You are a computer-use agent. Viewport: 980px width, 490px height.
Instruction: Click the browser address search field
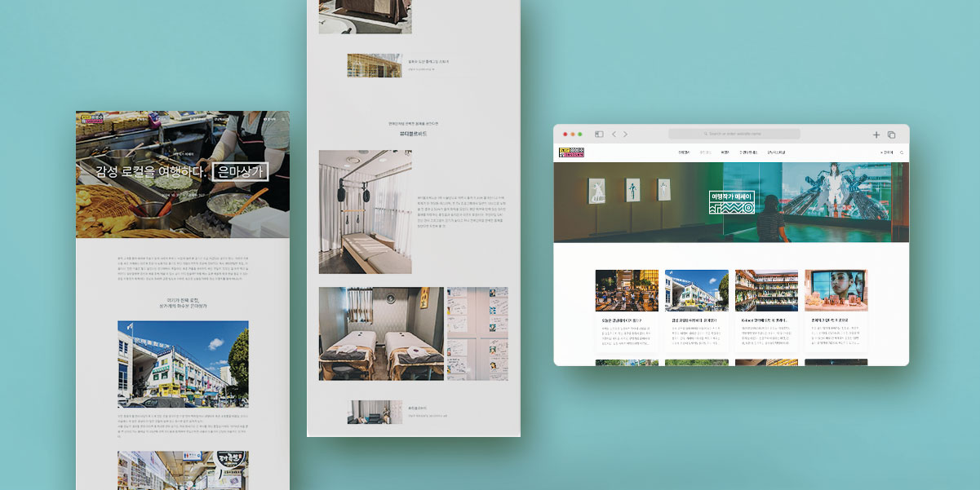734,134
